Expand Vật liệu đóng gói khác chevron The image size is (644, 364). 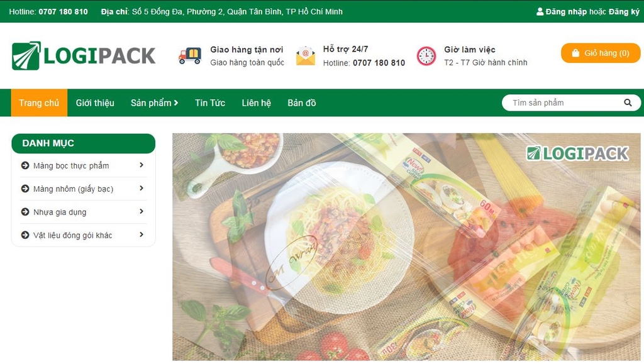[142, 234]
